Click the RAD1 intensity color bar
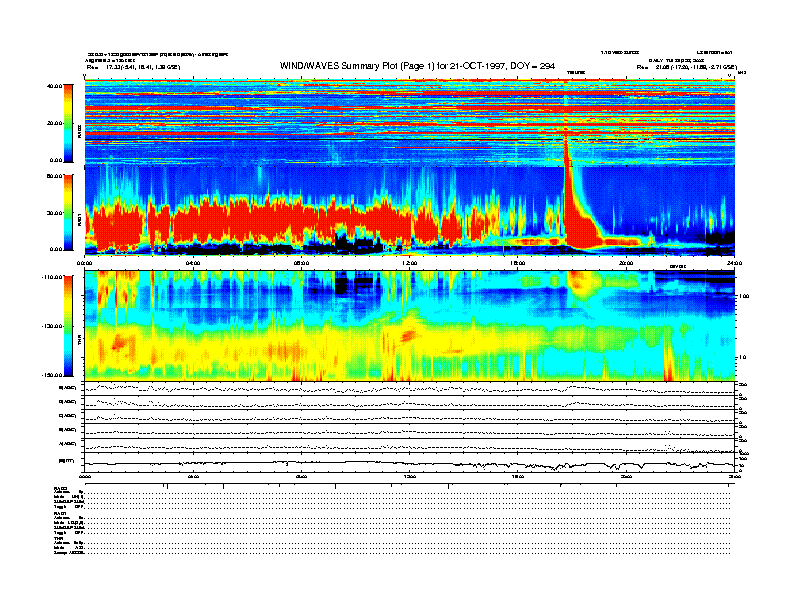792x612 pixels. pyautogui.click(x=68, y=213)
